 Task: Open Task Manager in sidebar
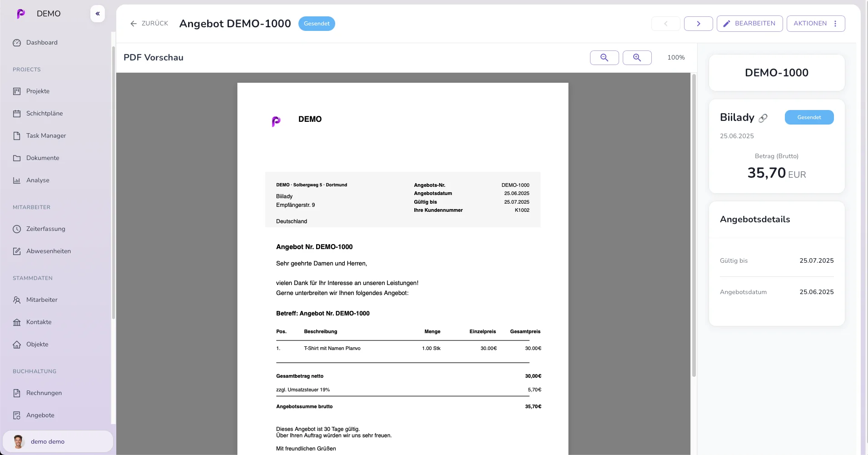(46, 136)
